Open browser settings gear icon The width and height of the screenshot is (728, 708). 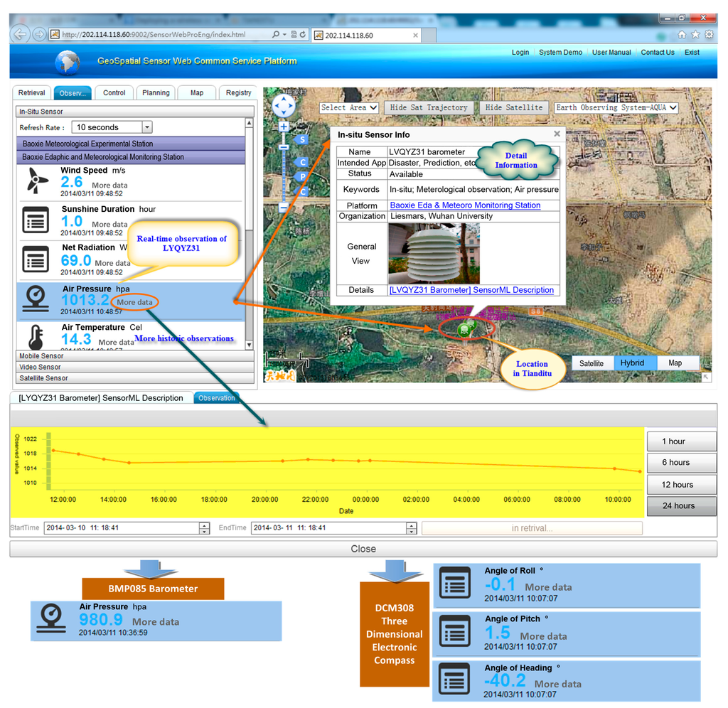click(709, 35)
